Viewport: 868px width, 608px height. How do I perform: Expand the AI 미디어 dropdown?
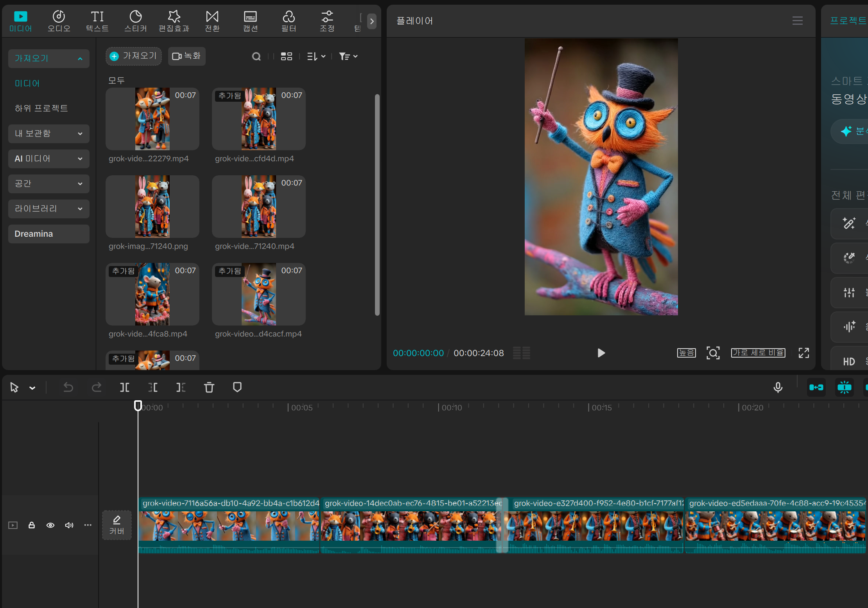[x=49, y=158]
